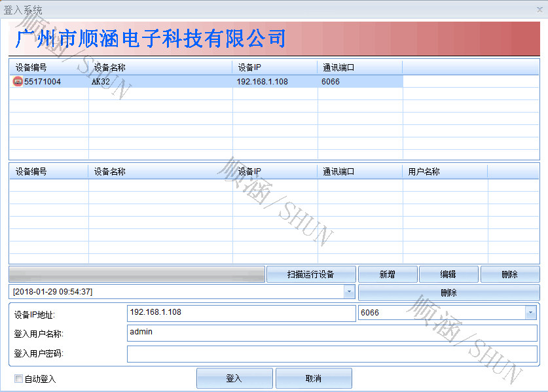Close the 登入系统 dialog window
The height and width of the screenshot is (392, 548).
click(539, 10)
